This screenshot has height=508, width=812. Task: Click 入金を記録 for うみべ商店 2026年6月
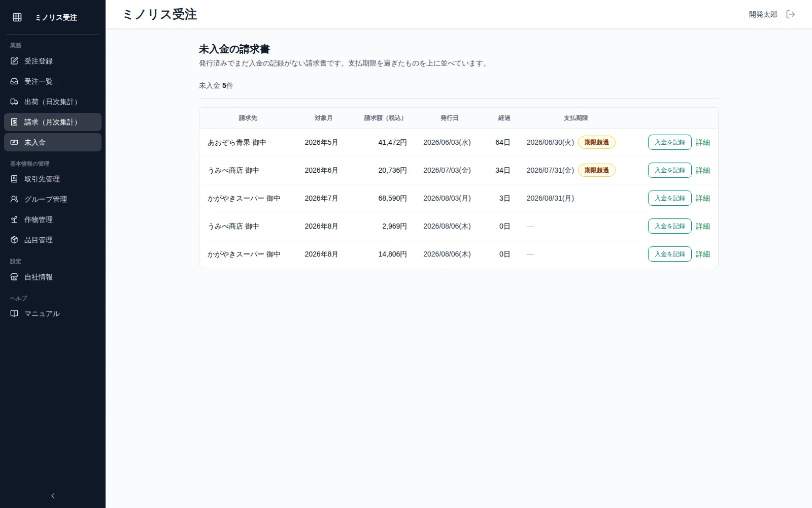click(x=669, y=170)
